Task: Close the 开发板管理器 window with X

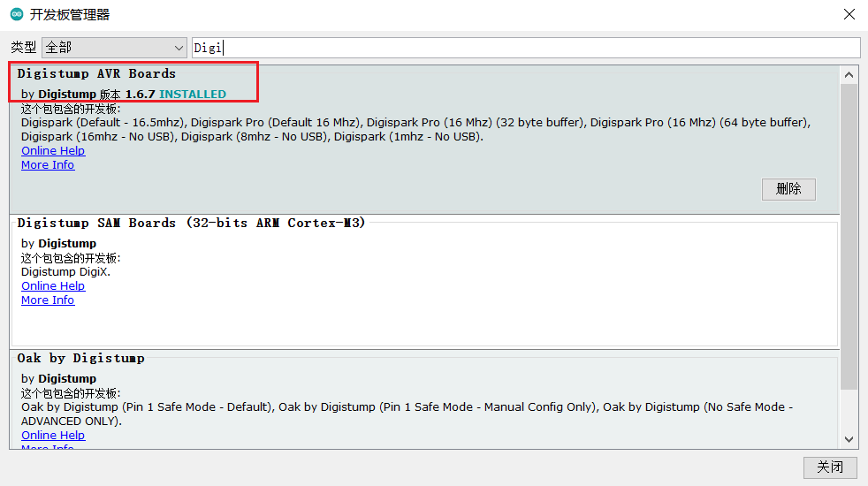Action: click(849, 14)
